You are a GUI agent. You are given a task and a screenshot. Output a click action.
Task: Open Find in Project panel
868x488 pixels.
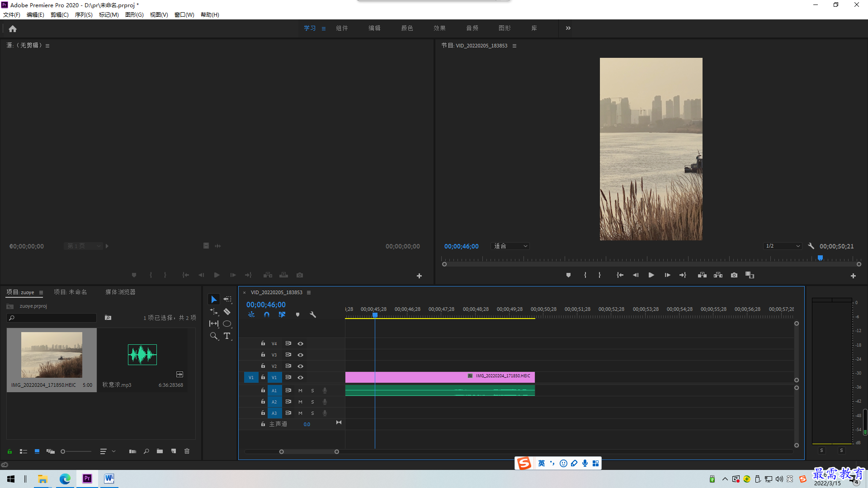pyautogui.click(x=146, y=451)
